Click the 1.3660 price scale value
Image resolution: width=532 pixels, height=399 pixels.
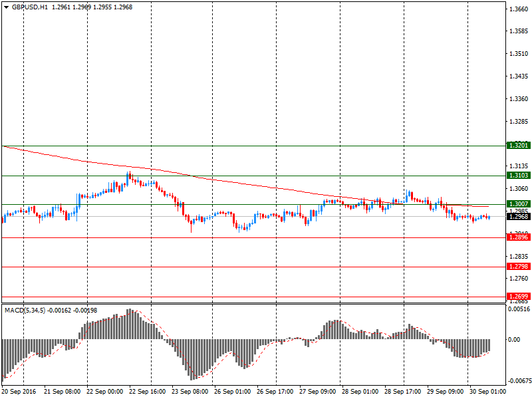pos(519,9)
